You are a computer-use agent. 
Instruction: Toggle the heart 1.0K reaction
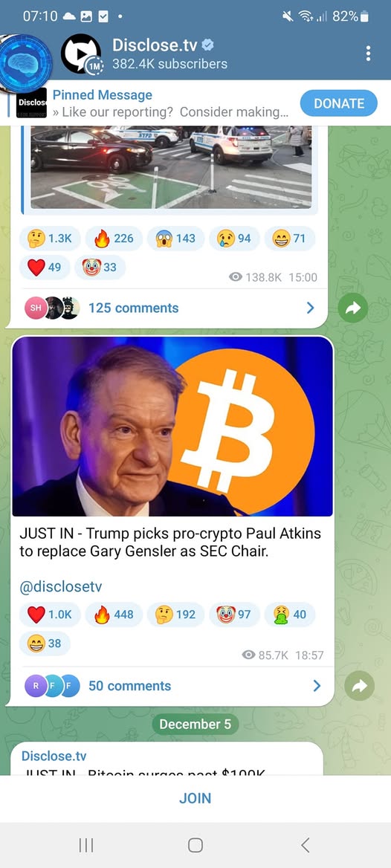50,615
